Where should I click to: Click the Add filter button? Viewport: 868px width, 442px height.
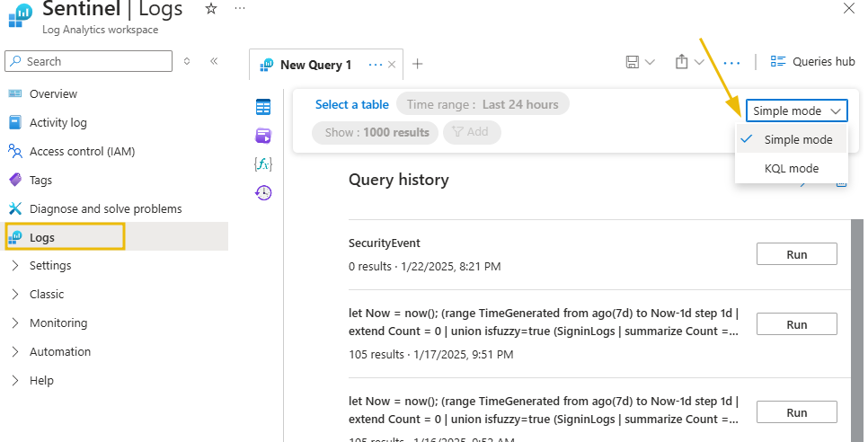(x=472, y=132)
